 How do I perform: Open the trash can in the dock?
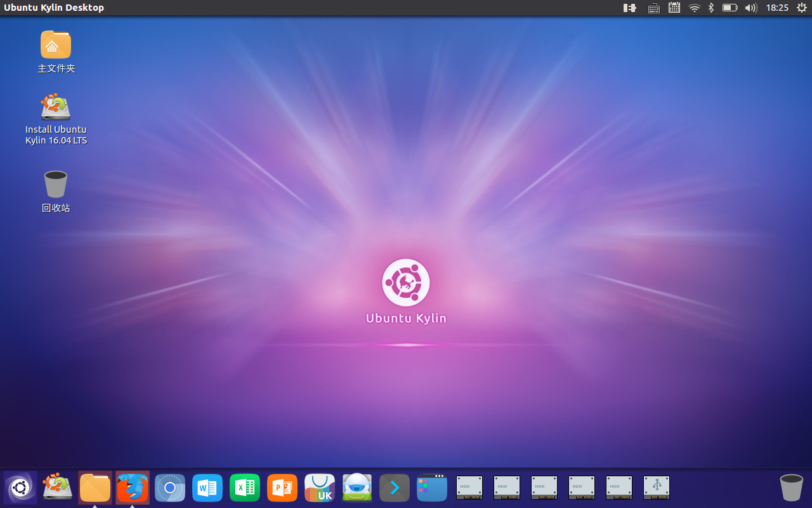click(791, 488)
